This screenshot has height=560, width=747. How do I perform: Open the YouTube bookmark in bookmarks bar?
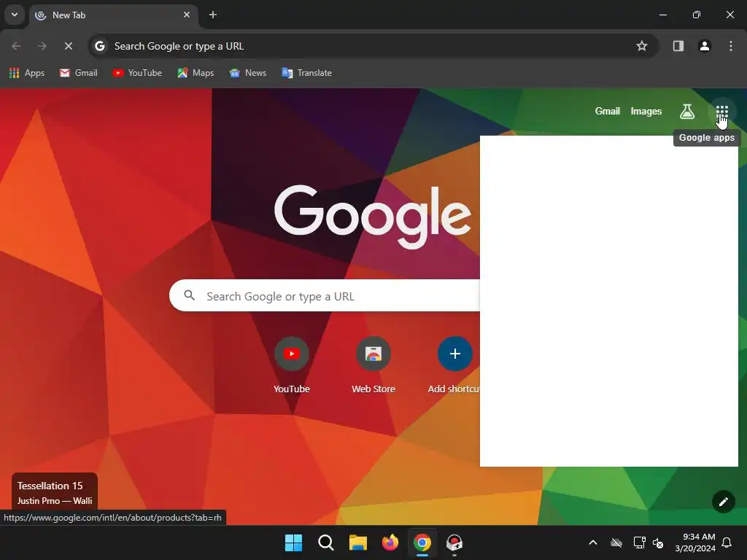[x=137, y=73]
